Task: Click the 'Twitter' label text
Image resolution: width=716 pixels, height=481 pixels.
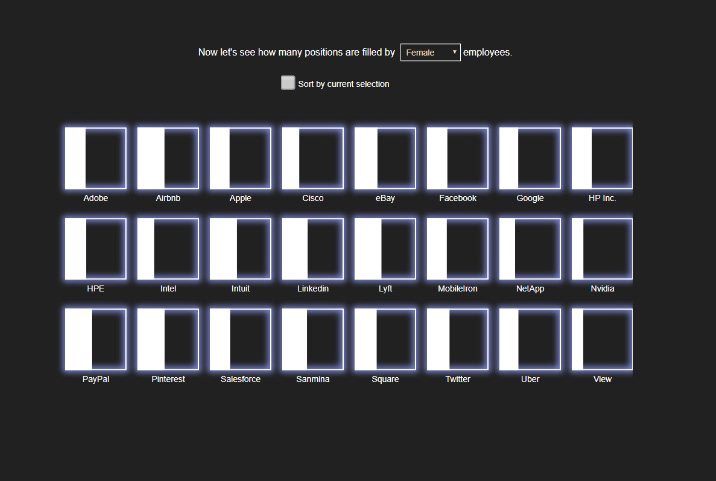Action: [458, 379]
